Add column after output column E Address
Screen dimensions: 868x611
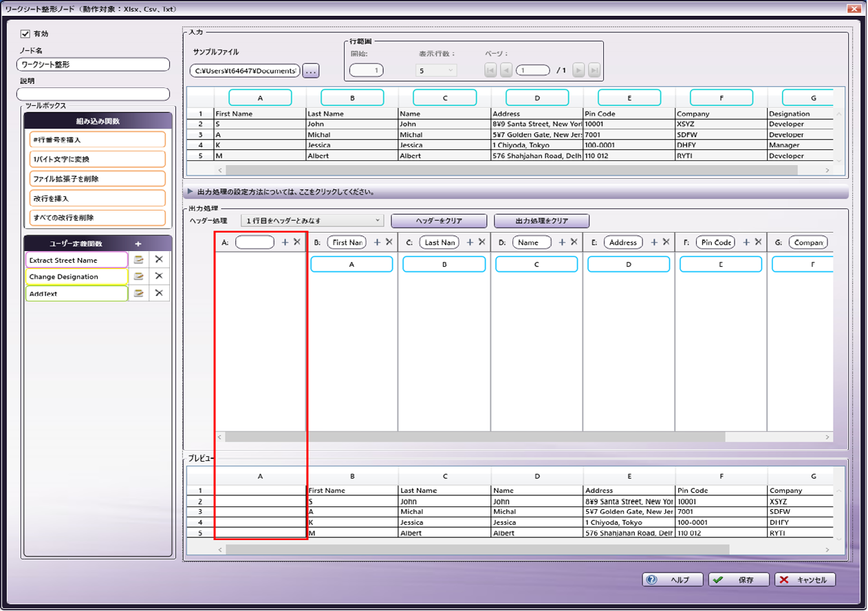pos(654,242)
